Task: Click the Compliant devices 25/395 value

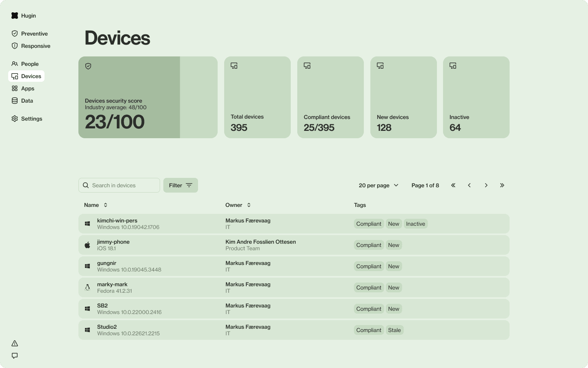Action: click(319, 128)
